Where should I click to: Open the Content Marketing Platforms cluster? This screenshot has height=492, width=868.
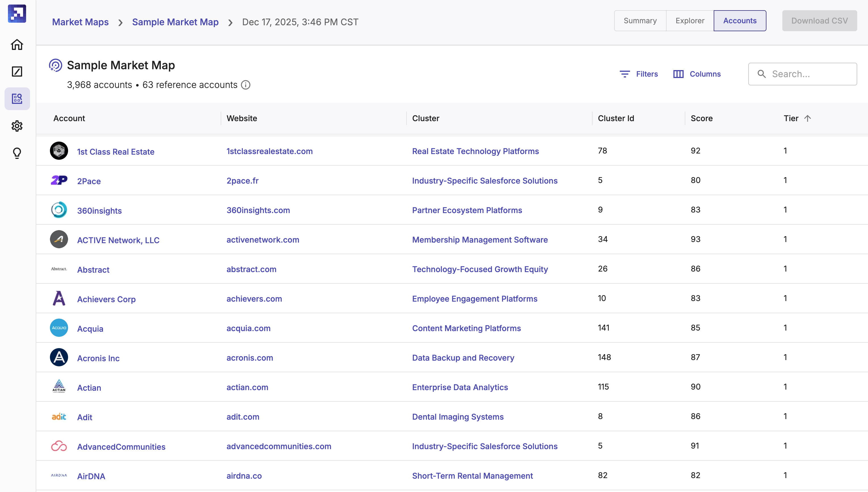click(466, 328)
